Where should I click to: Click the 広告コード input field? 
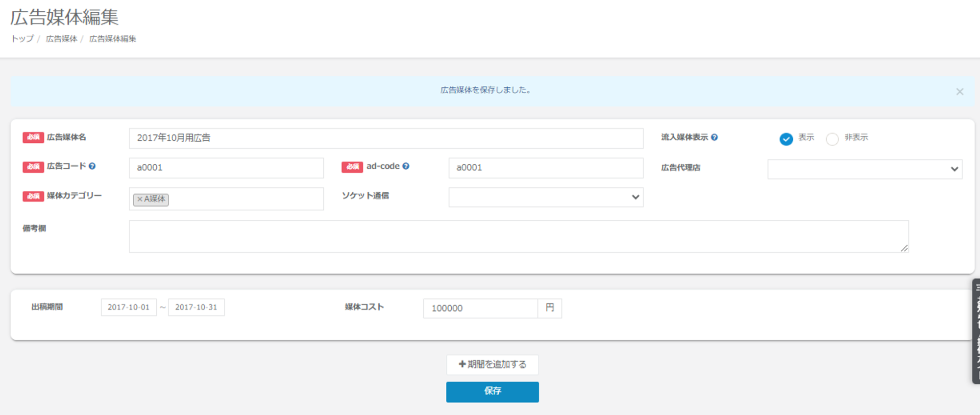coord(226,168)
